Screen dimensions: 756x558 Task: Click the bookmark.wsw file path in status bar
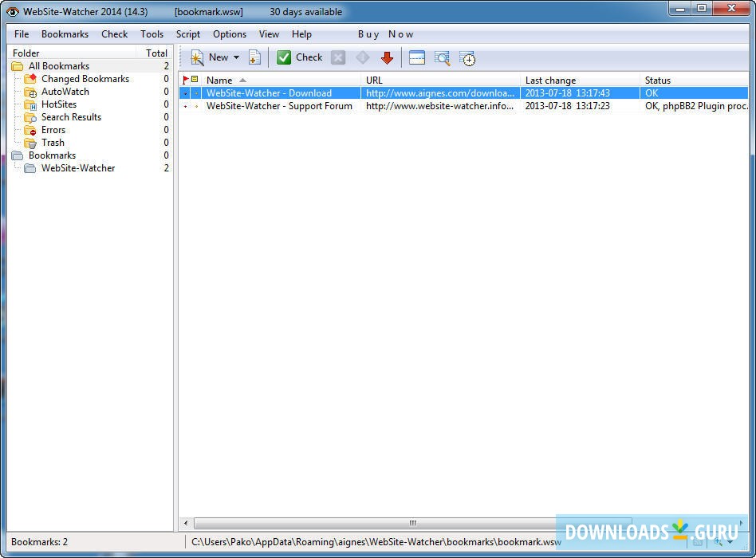coord(376,542)
